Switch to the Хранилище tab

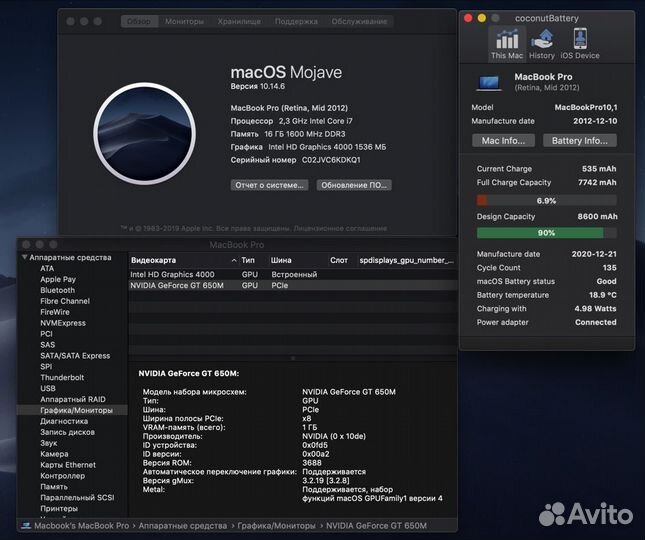coord(239,21)
